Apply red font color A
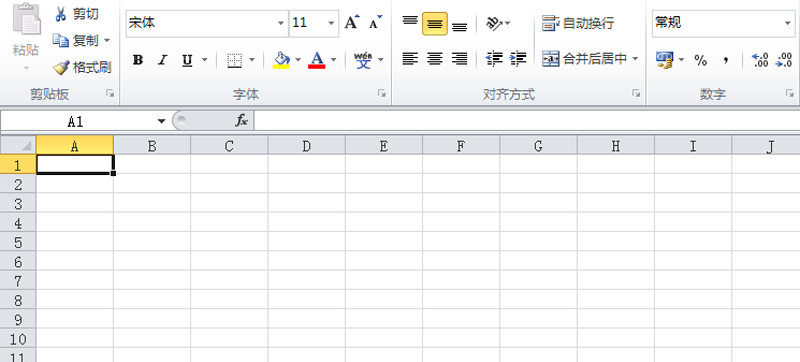Viewport: 800px width, 362px height. coord(317,60)
